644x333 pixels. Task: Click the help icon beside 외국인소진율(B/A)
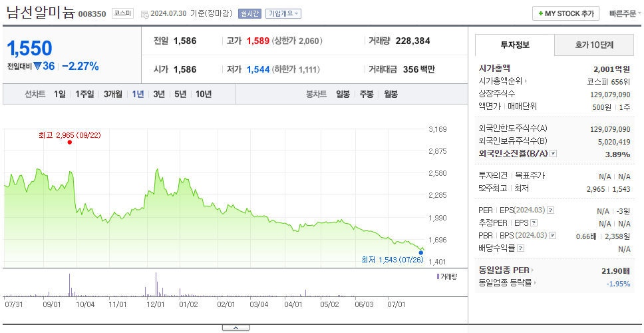point(554,154)
